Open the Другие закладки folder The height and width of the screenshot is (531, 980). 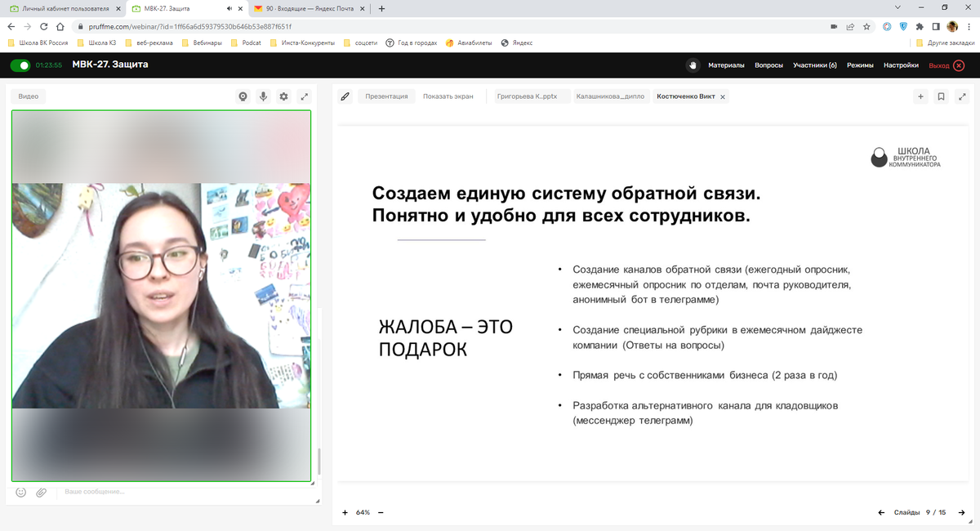[x=945, y=42]
